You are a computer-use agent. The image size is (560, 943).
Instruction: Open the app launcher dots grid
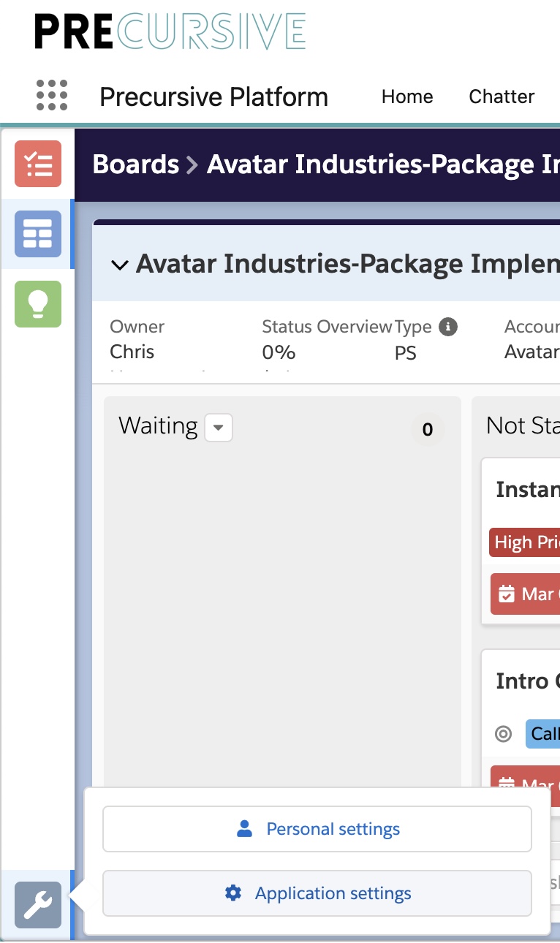point(52,96)
